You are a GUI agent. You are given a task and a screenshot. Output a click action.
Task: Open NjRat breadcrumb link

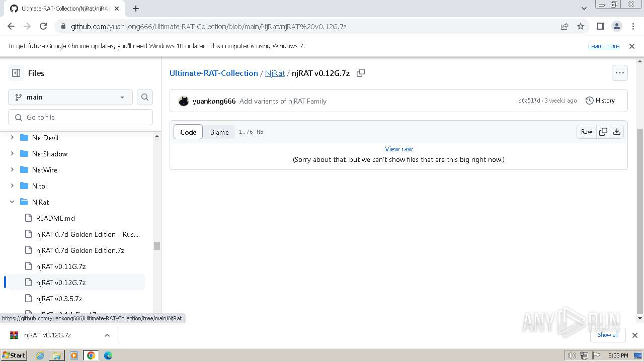pyautogui.click(x=275, y=73)
